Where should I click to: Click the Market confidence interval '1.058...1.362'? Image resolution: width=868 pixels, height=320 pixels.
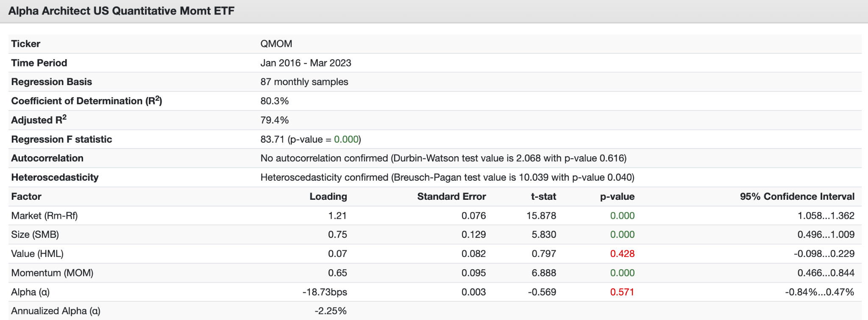coord(826,216)
